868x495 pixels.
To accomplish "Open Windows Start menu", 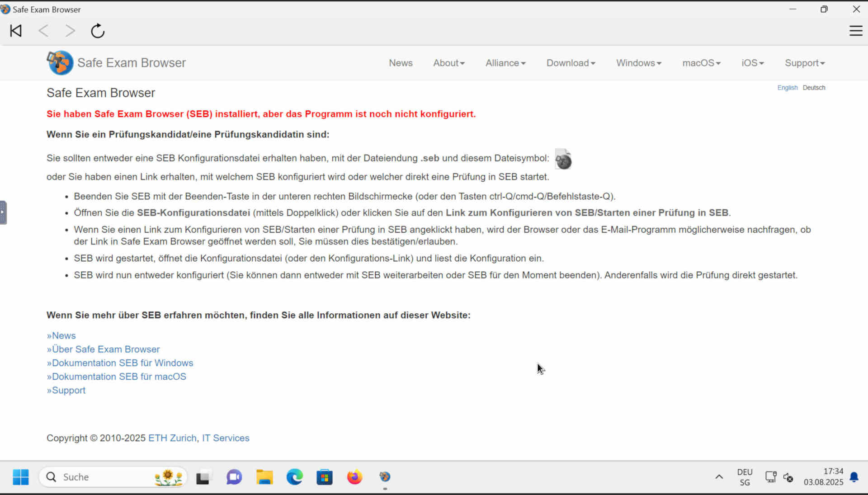I will 21,477.
